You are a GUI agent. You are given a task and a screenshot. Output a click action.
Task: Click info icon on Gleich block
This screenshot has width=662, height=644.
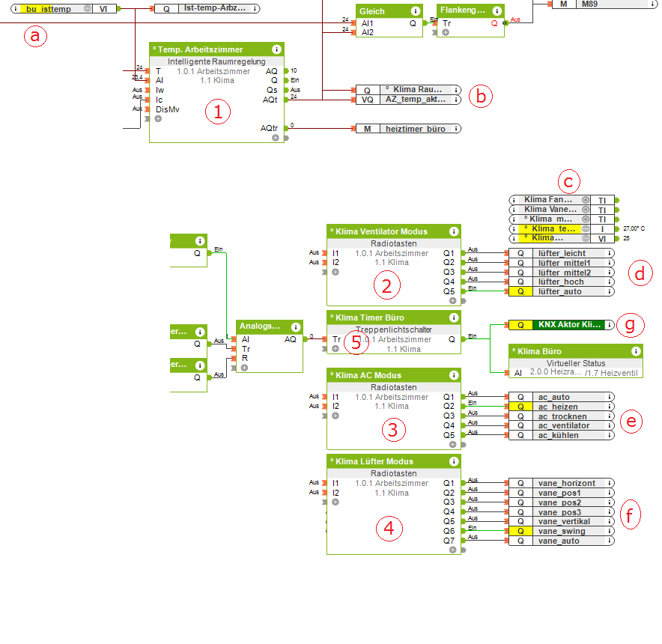pos(416,11)
